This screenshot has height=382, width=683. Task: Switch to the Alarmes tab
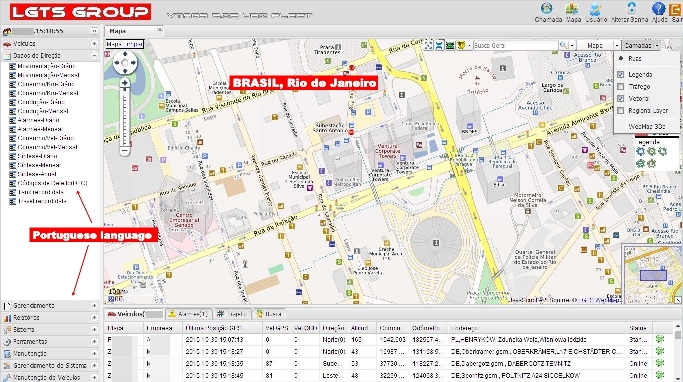189,314
